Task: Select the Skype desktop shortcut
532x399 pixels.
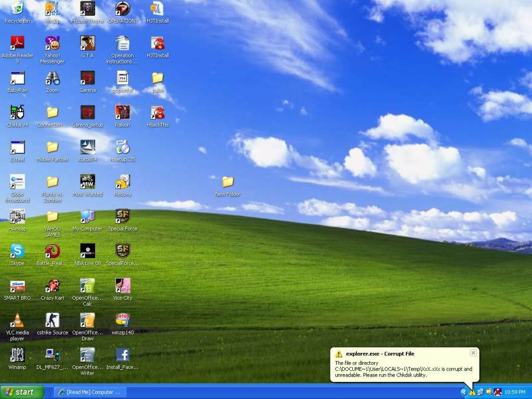Action: [x=17, y=255]
